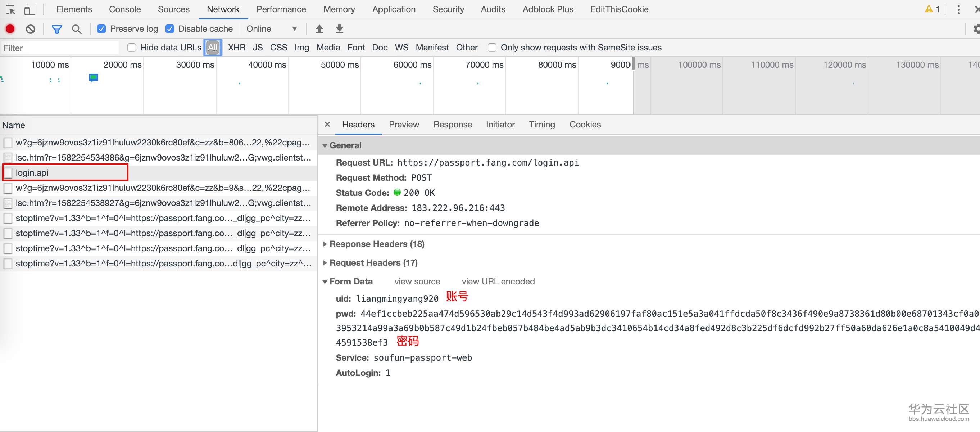
Task: Uncheck the Disable cache checkbox
Action: 170,29
